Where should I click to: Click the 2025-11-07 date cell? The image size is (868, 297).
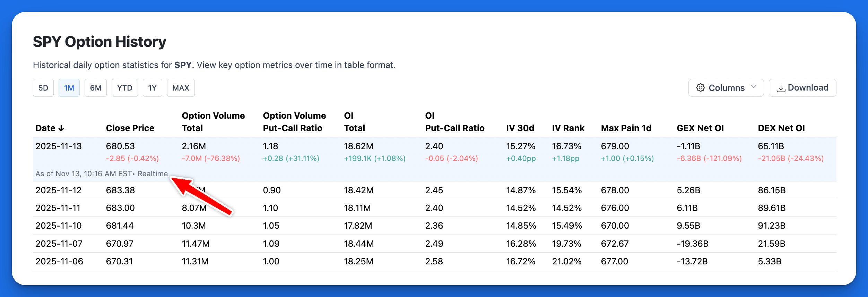click(59, 244)
